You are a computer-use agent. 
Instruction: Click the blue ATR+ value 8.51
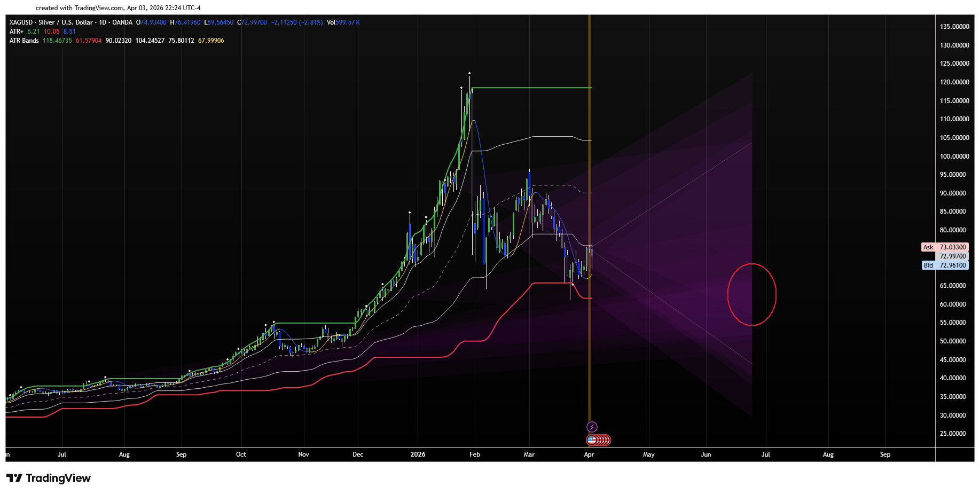coord(69,32)
